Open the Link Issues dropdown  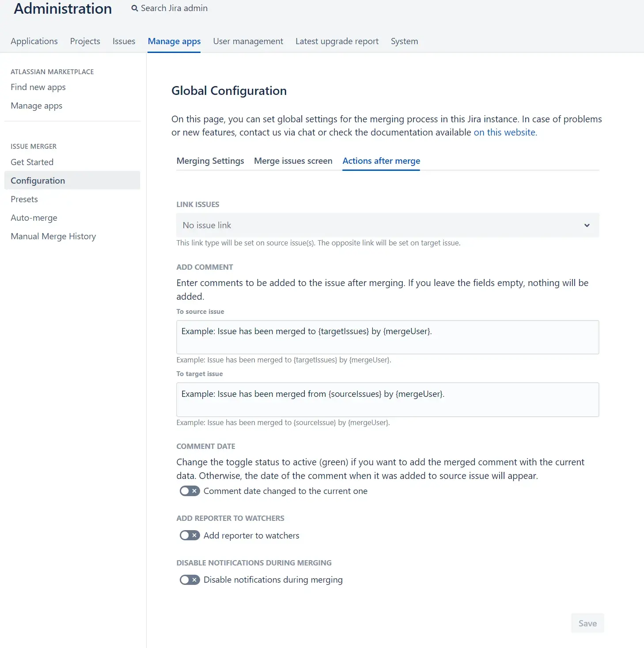click(x=387, y=225)
